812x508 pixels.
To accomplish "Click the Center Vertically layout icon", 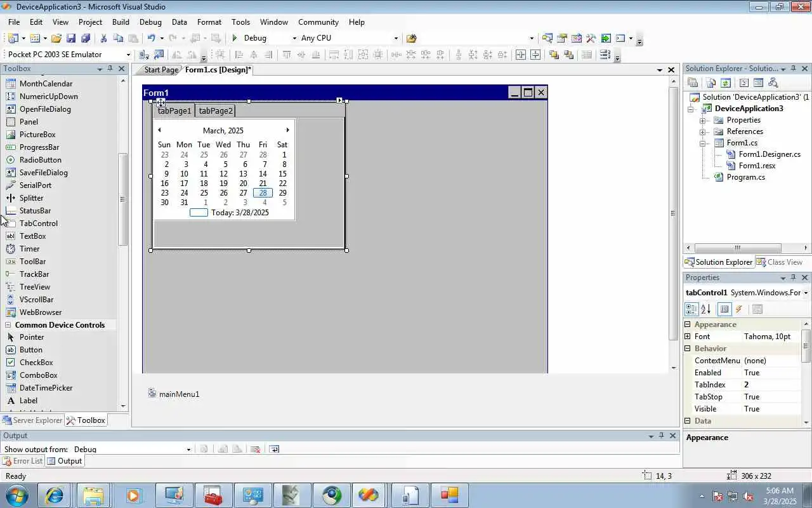I will [x=535, y=55].
